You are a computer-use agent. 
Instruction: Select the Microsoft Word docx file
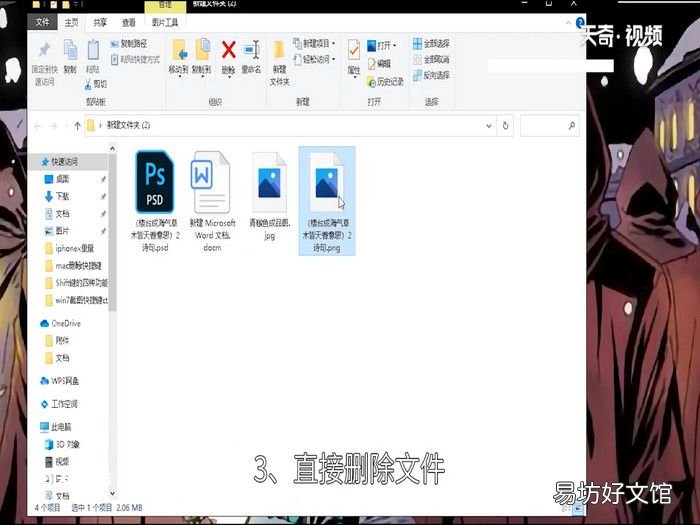click(212, 202)
